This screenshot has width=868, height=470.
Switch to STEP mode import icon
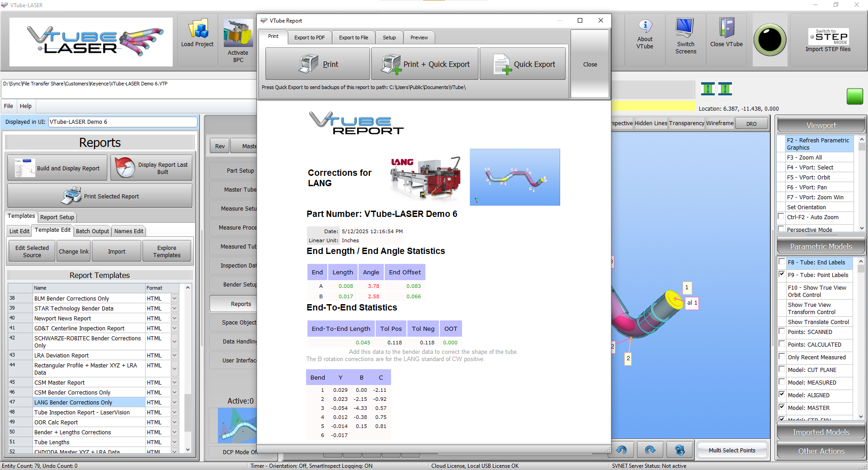tap(828, 37)
